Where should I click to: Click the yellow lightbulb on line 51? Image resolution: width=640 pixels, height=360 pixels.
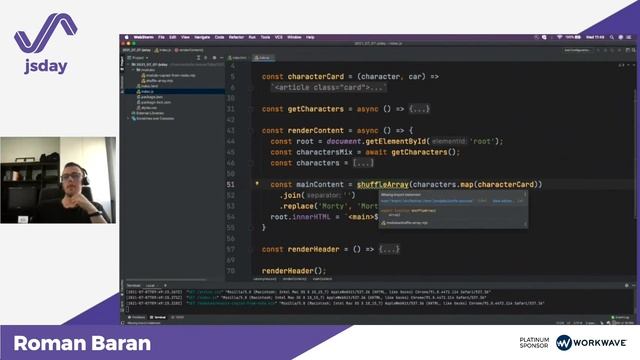pos(257,184)
